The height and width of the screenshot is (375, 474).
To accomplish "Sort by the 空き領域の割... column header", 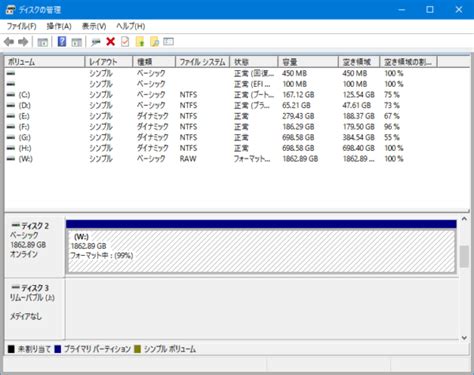I will coord(409,62).
